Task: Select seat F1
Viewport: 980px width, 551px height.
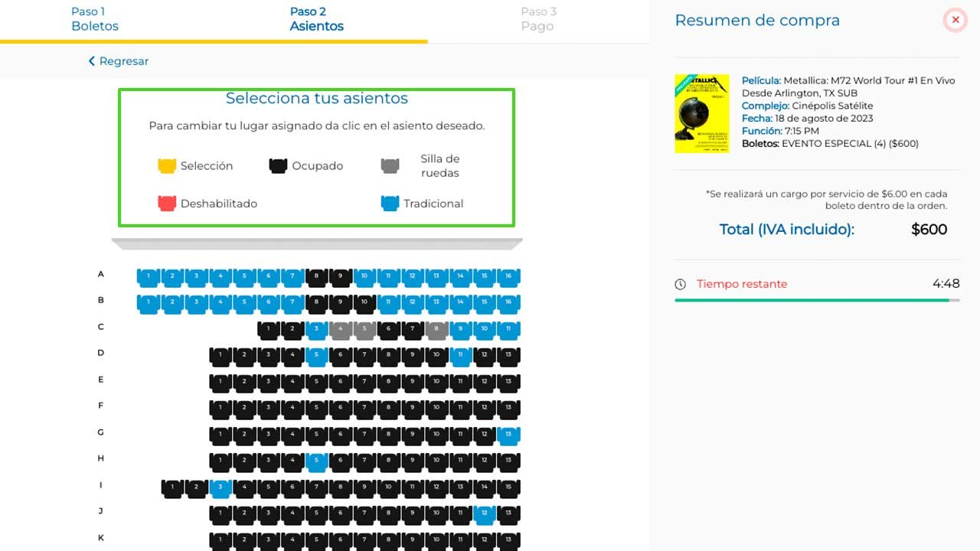Action: click(220, 409)
